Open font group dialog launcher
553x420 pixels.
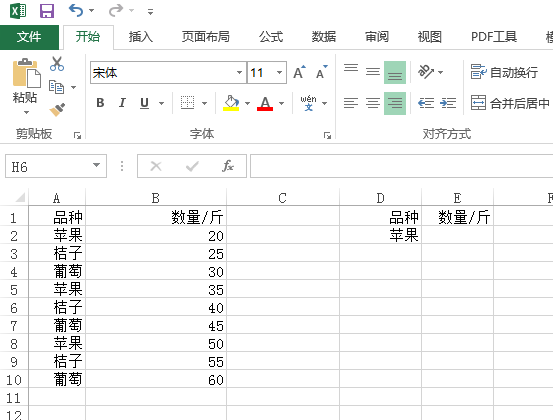pyautogui.click(x=327, y=135)
